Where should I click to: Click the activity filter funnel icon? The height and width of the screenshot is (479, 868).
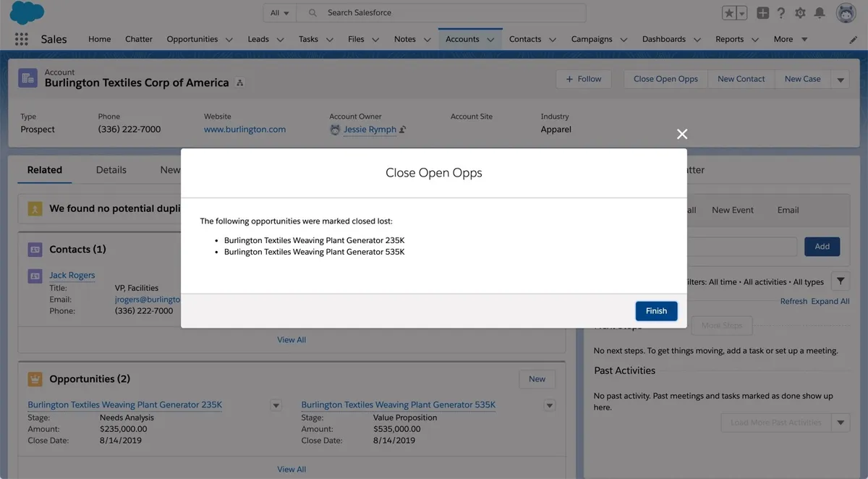(841, 281)
